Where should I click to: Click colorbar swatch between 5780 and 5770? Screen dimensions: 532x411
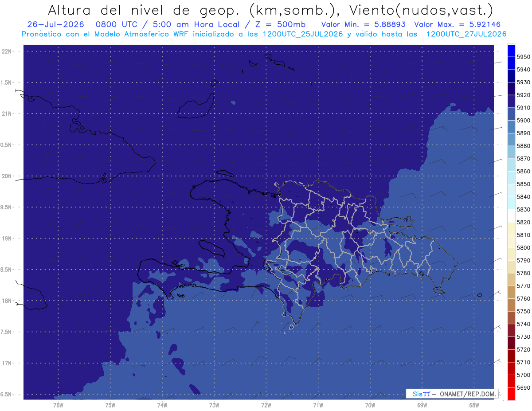[511, 279]
